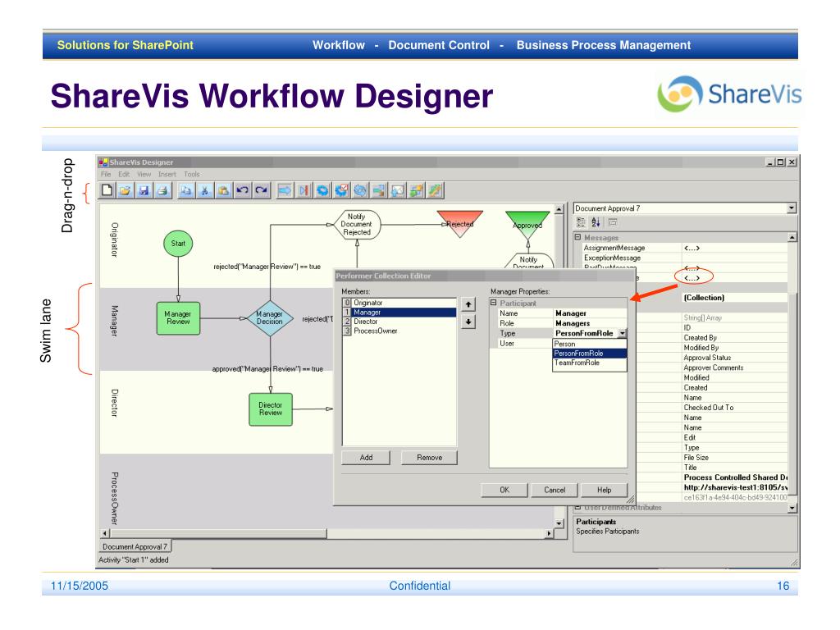Click the ShareVis Designer title bar icon
This screenshot has height=630, width=840.
tap(103, 162)
